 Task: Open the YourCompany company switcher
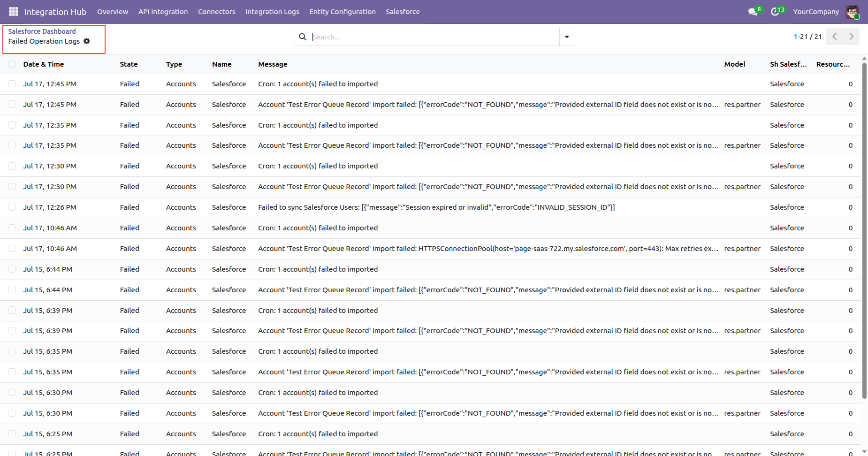(x=816, y=12)
